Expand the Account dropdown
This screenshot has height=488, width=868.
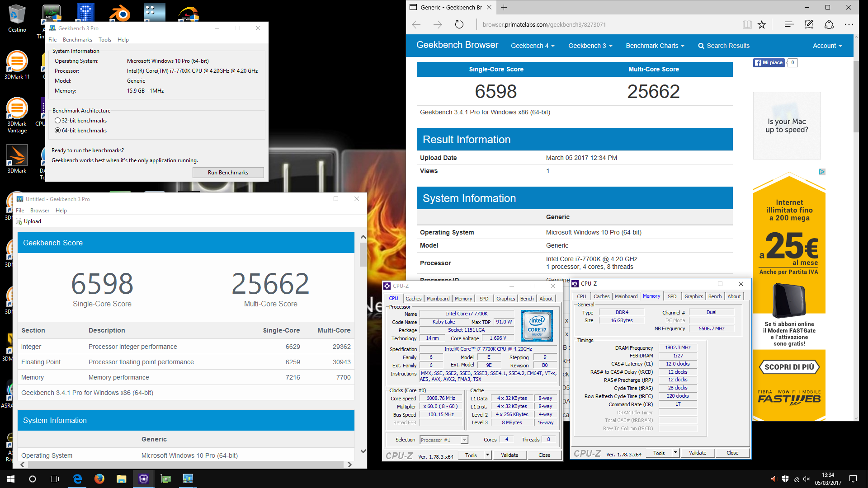(827, 46)
